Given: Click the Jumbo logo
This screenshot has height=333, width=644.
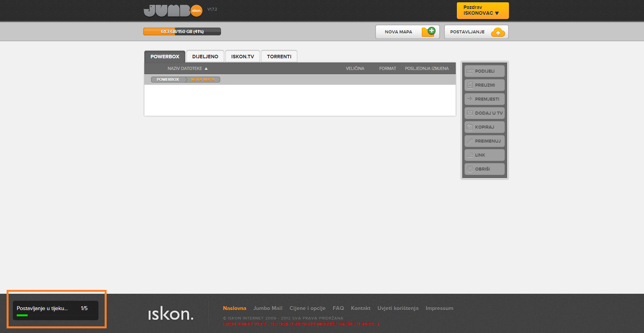Looking at the screenshot, I should [173, 11].
